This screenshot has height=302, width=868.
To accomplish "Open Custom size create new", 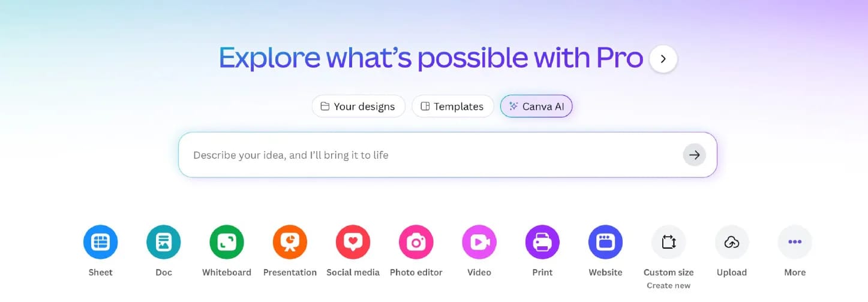I will click(668, 242).
